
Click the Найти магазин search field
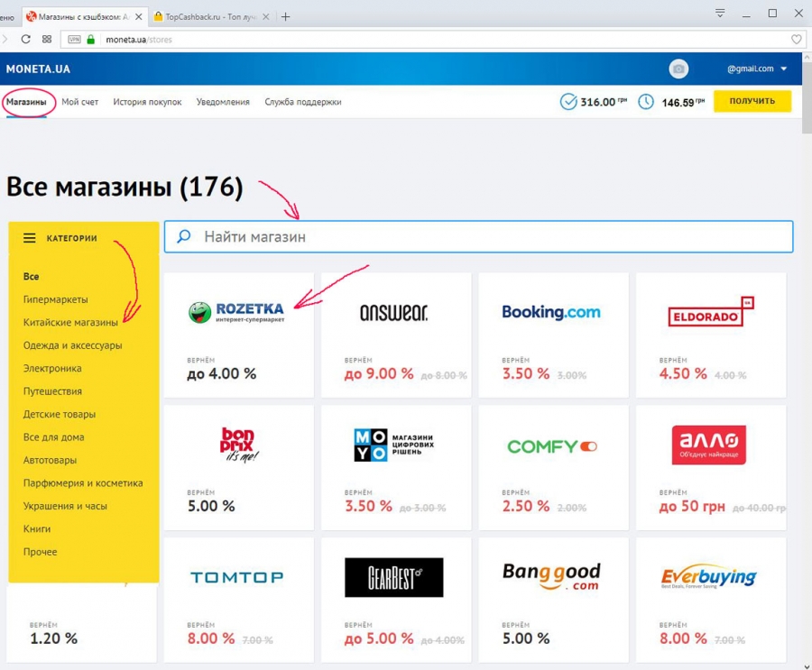pyautogui.click(x=478, y=236)
